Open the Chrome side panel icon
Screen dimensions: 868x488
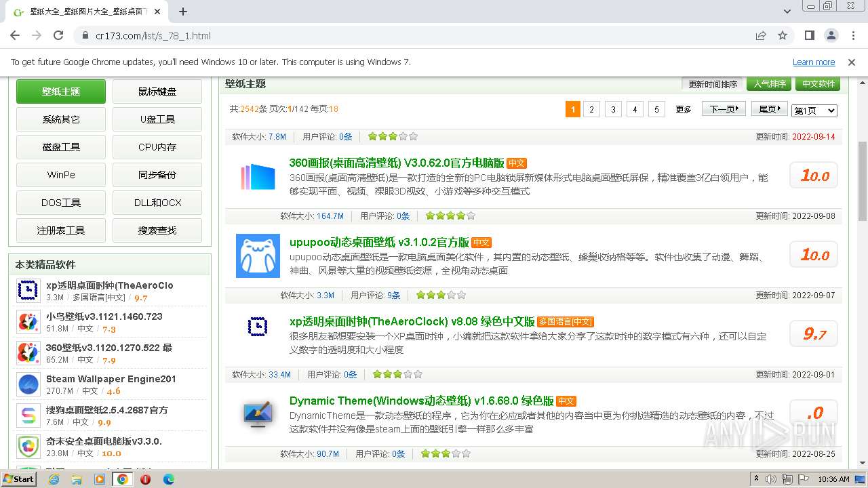coord(810,35)
